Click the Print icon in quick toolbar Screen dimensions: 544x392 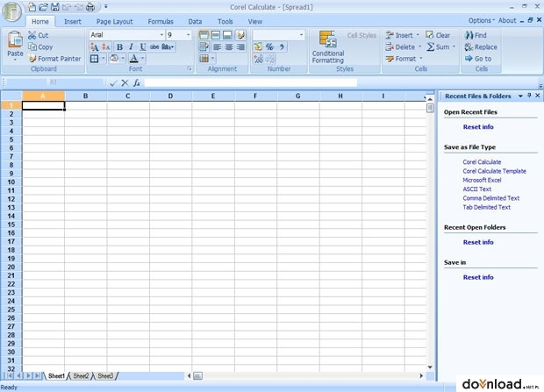click(90, 7)
